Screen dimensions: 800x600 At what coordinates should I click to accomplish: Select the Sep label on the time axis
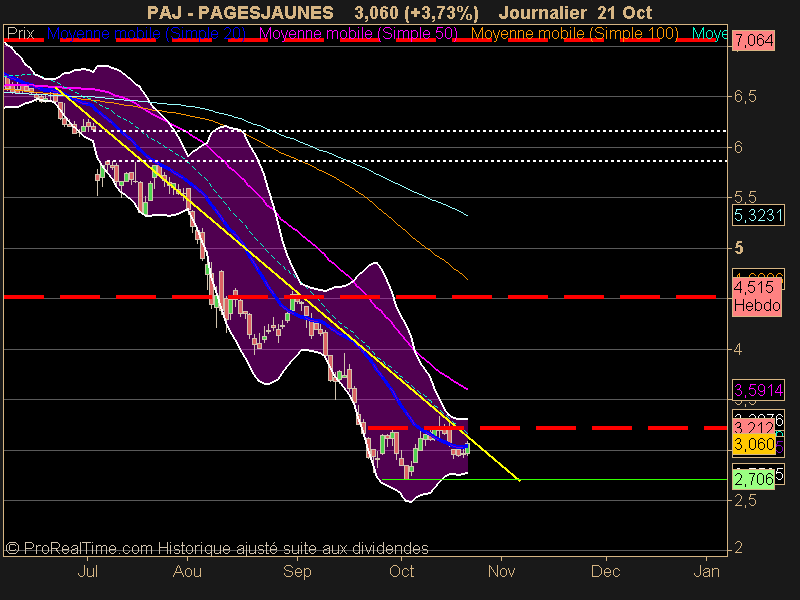297,572
